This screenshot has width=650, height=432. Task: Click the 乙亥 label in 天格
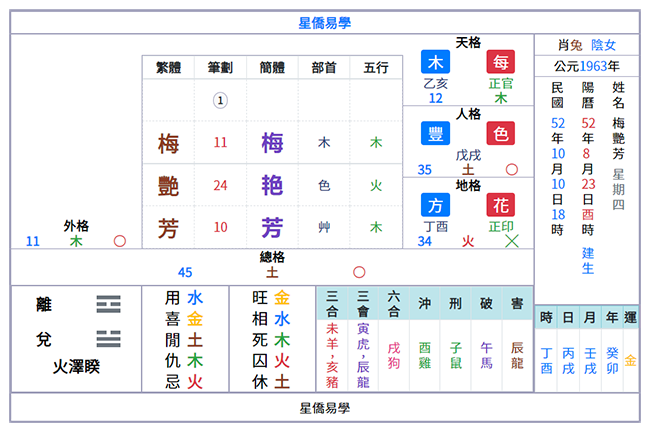coord(435,83)
